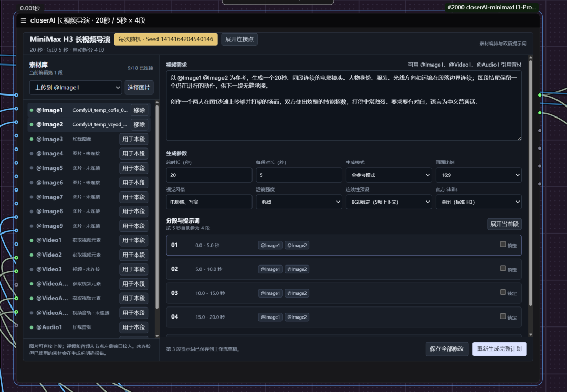
Task: Click the 选择图片 button
Action: (x=139, y=88)
